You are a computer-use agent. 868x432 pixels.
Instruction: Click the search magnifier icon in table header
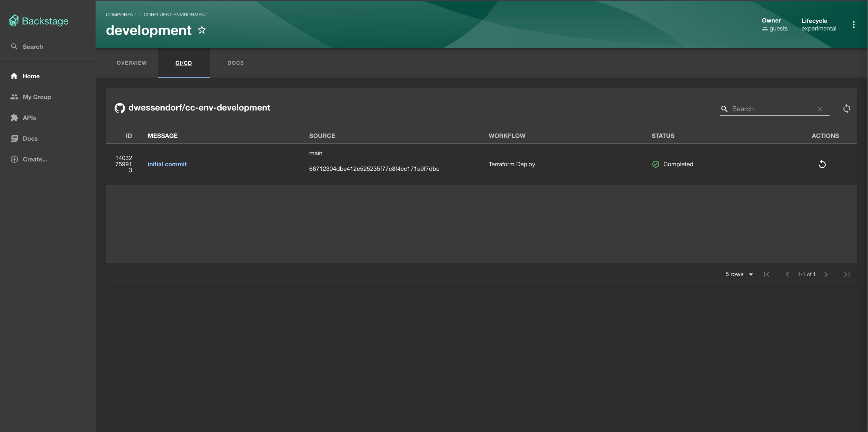[x=724, y=109]
